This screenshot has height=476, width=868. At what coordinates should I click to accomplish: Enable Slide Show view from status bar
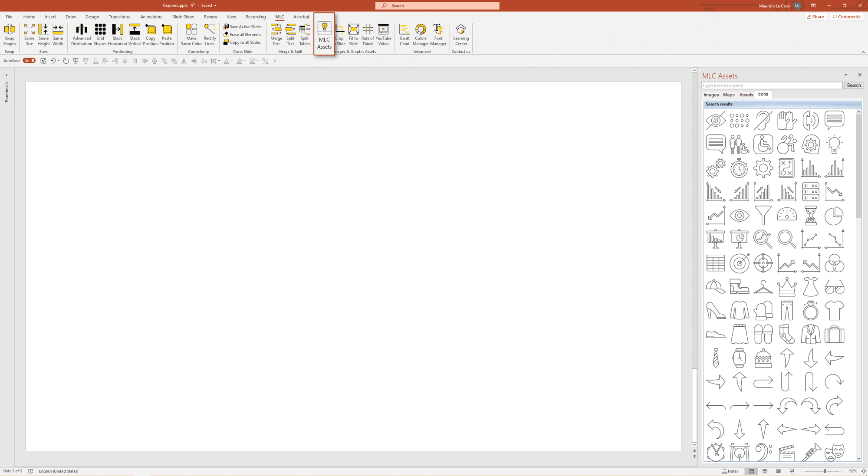click(792, 471)
